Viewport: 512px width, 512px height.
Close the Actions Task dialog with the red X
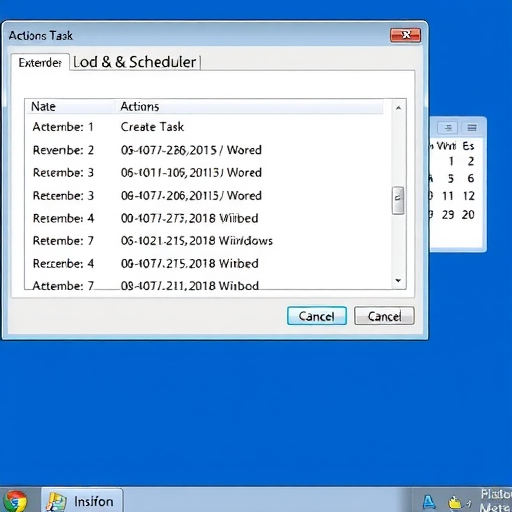point(405,35)
